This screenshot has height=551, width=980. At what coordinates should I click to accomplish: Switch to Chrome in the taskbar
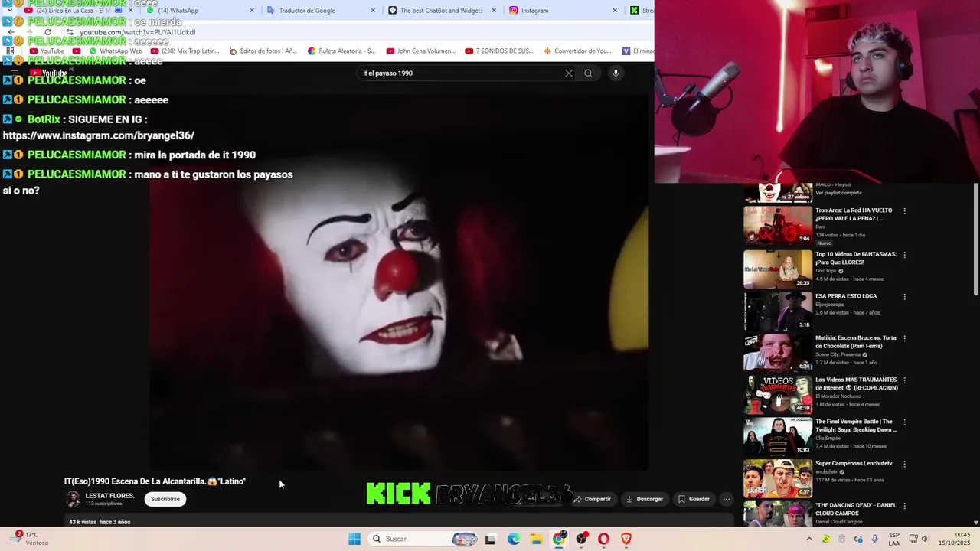tap(559, 539)
